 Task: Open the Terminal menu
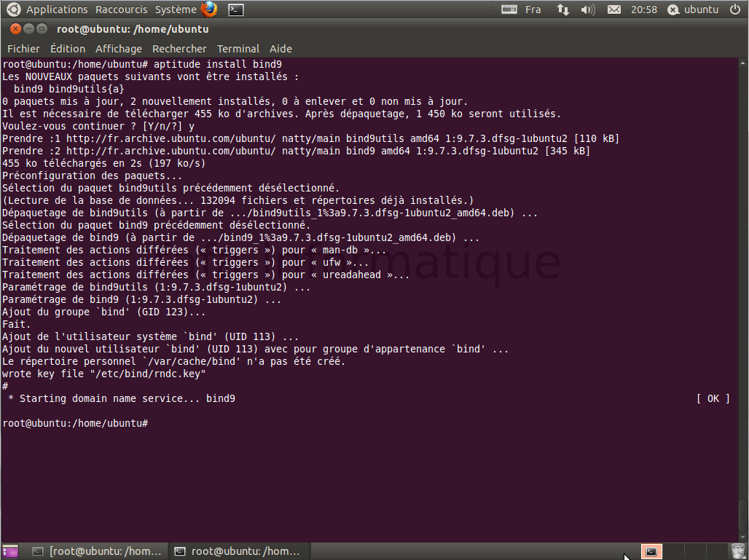[238, 49]
